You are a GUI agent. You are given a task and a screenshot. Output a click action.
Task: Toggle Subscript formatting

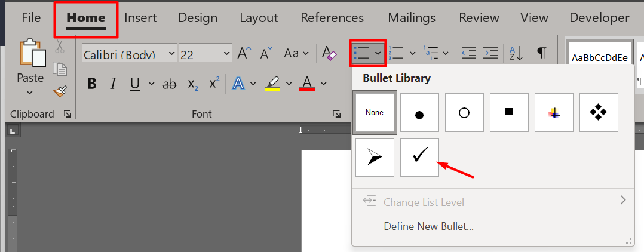193,84
